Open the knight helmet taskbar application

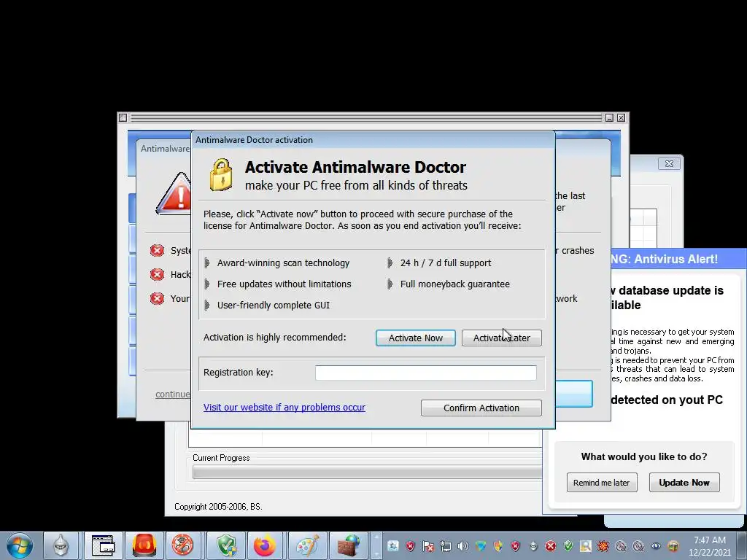coord(61,545)
